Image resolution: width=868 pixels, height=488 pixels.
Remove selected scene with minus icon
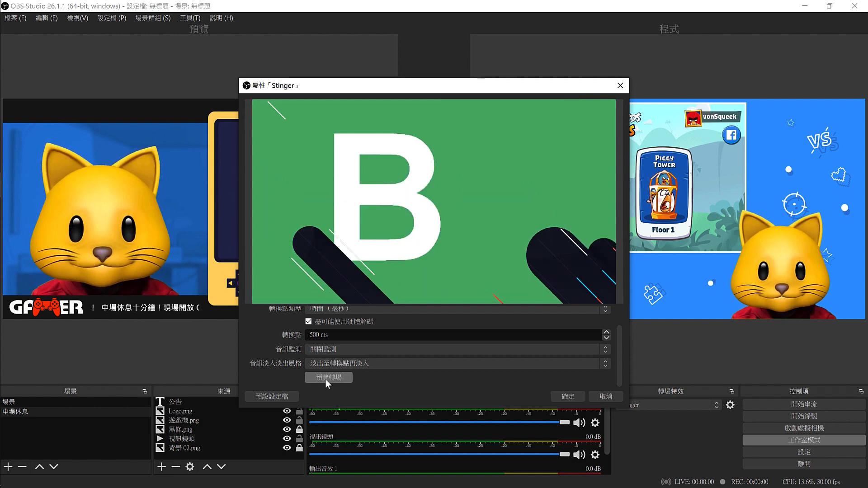(22, 467)
